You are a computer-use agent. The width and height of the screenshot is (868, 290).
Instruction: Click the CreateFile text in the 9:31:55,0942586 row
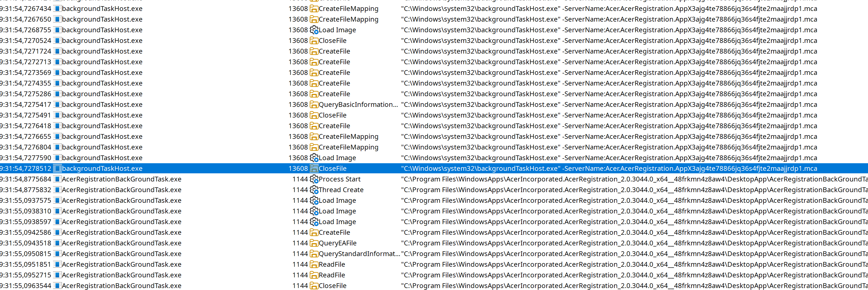[335, 232]
